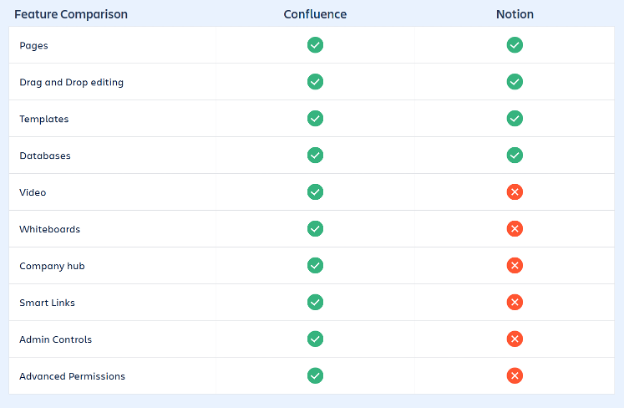624x408 pixels.
Task: Click the Notion red cross for Video
Action: pos(515,192)
